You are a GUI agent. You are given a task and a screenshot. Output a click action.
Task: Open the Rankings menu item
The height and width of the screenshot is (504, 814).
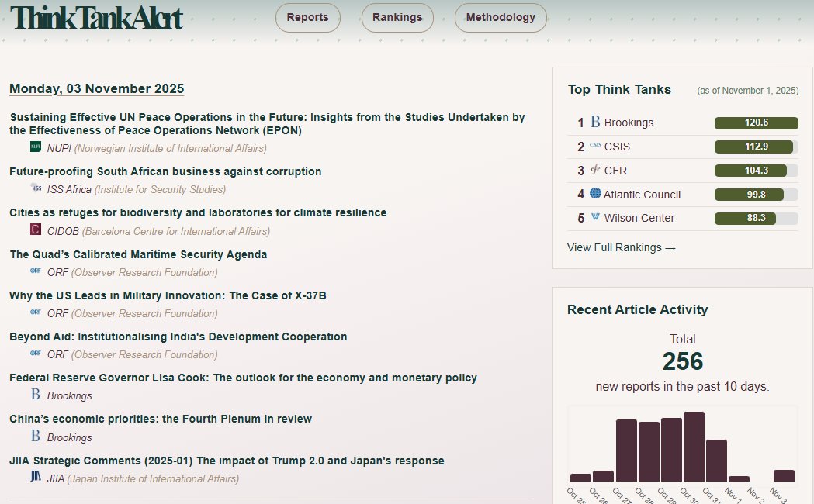[x=397, y=18]
